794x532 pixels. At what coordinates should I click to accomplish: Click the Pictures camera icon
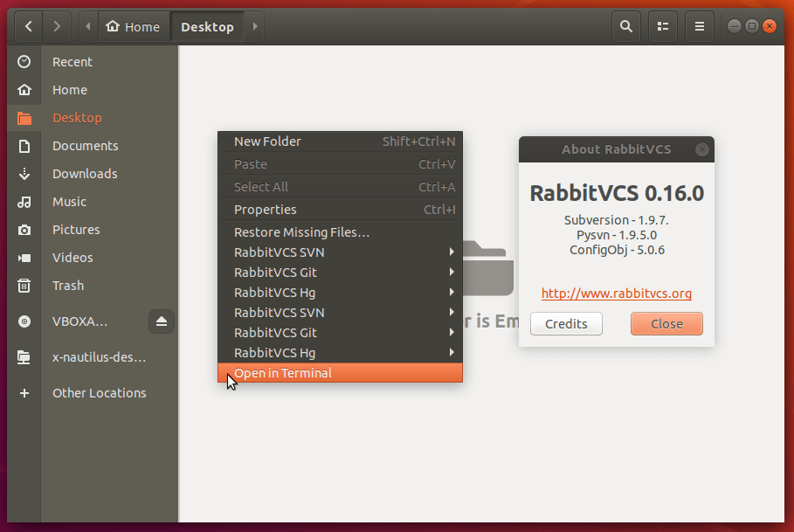point(24,231)
